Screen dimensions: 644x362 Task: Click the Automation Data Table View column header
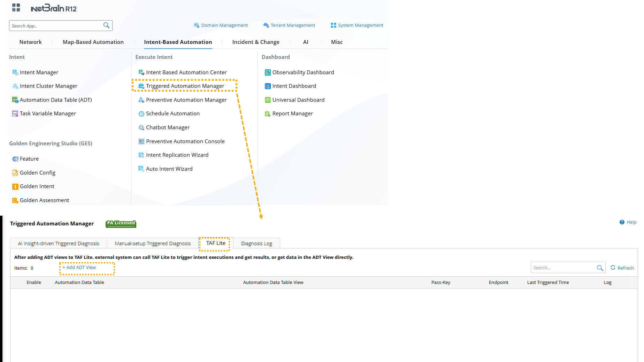click(x=335, y=283)
